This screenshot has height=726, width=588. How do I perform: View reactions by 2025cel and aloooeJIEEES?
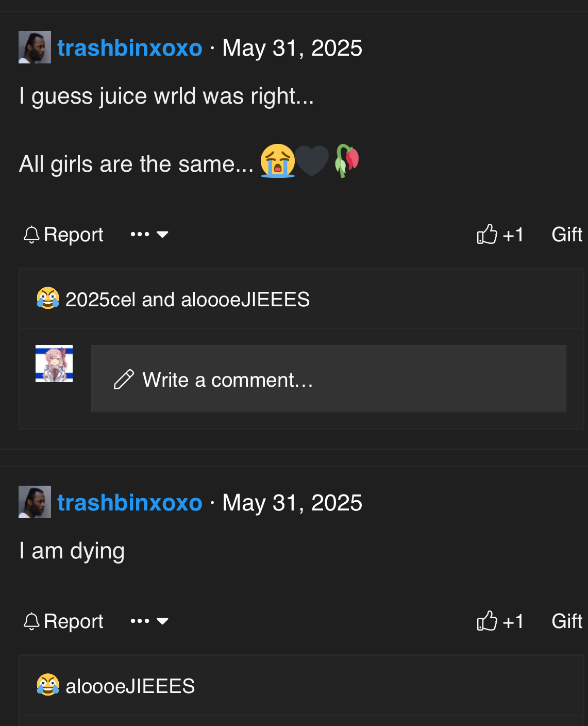(188, 300)
